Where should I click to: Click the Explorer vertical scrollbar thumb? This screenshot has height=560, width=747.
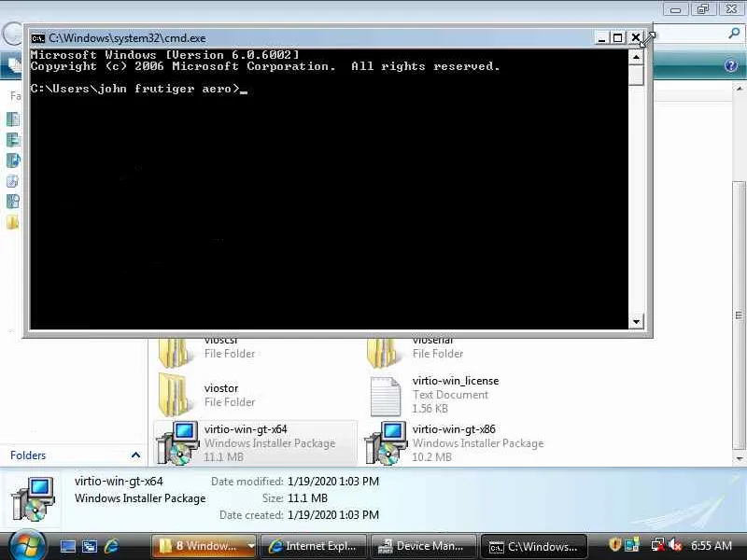coord(739,315)
